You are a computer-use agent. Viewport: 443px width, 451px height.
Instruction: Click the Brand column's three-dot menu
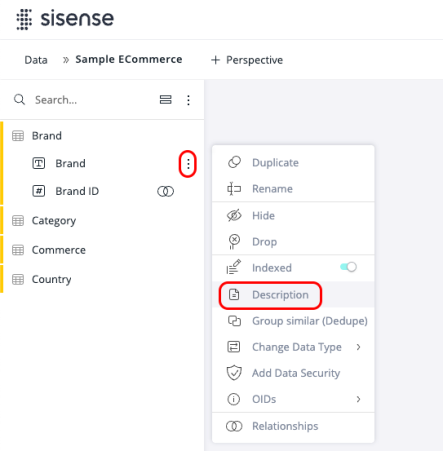[188, 164]
